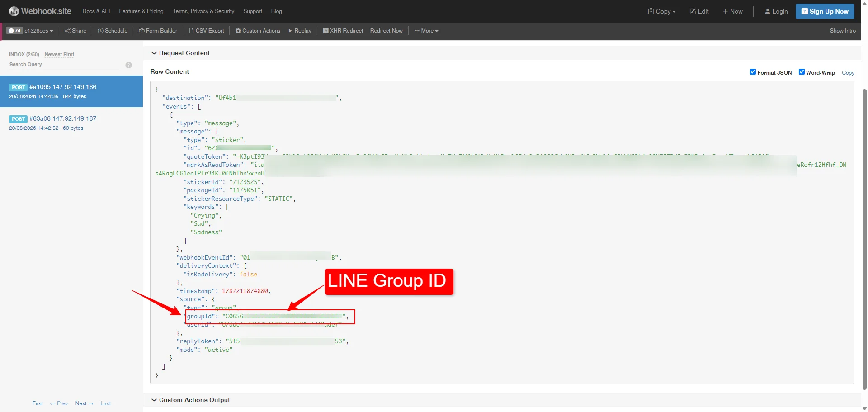The width and height of the screenshot is (868, 412).
Task: Focus the Search Query field
Action: tap(65, 65)
